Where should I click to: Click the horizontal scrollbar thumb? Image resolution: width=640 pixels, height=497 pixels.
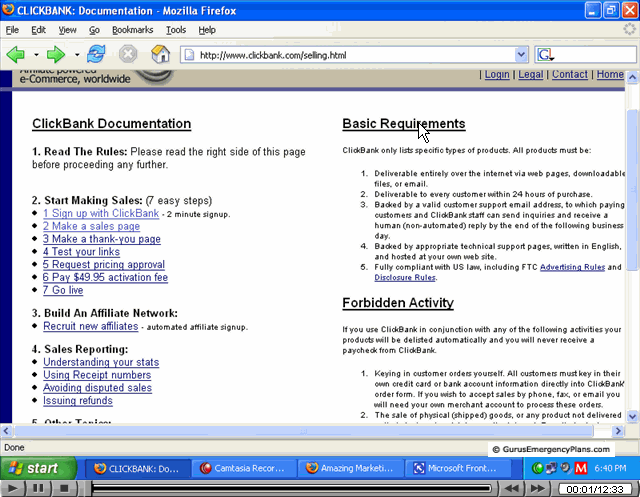click(x=304, y=431)
